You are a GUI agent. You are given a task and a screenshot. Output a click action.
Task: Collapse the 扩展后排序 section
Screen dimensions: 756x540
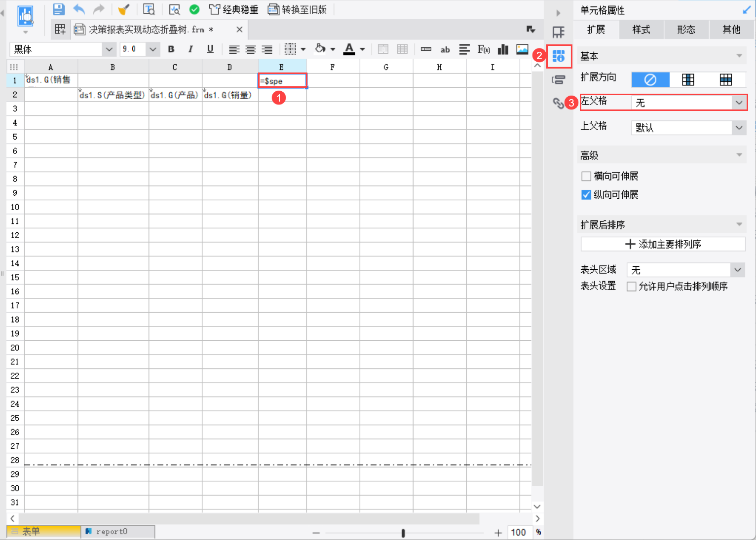(739, 224)
